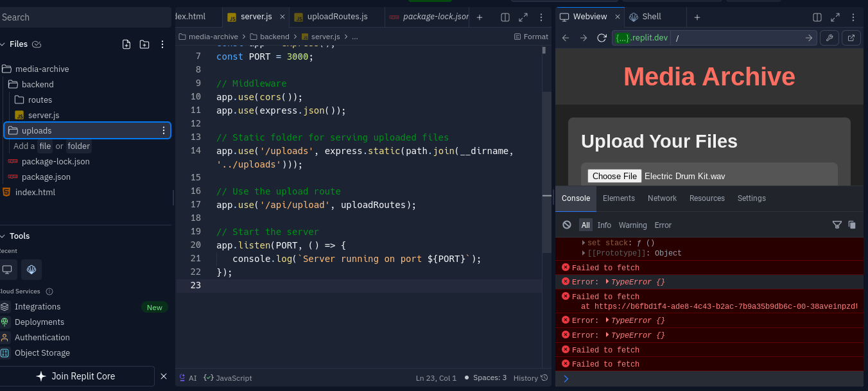Click the new file icon in Files panel
This screenshot has height=391, width=868.
pyautogui.click(x=126, y=44)
